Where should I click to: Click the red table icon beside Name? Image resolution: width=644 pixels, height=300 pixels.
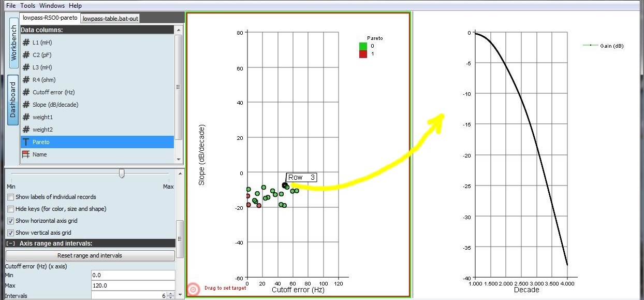coord(26,154)
